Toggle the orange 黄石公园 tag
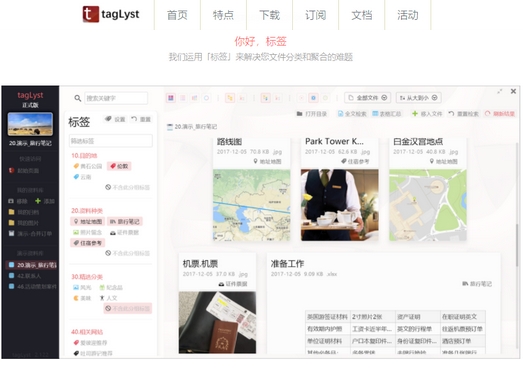Screen dimensions: 523x375 88,166
